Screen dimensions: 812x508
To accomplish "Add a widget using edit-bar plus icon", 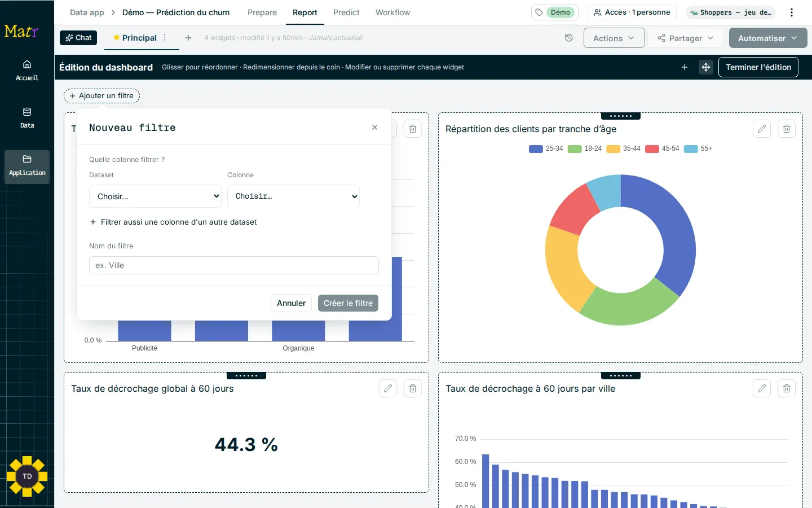I will [x=685, y=67].
